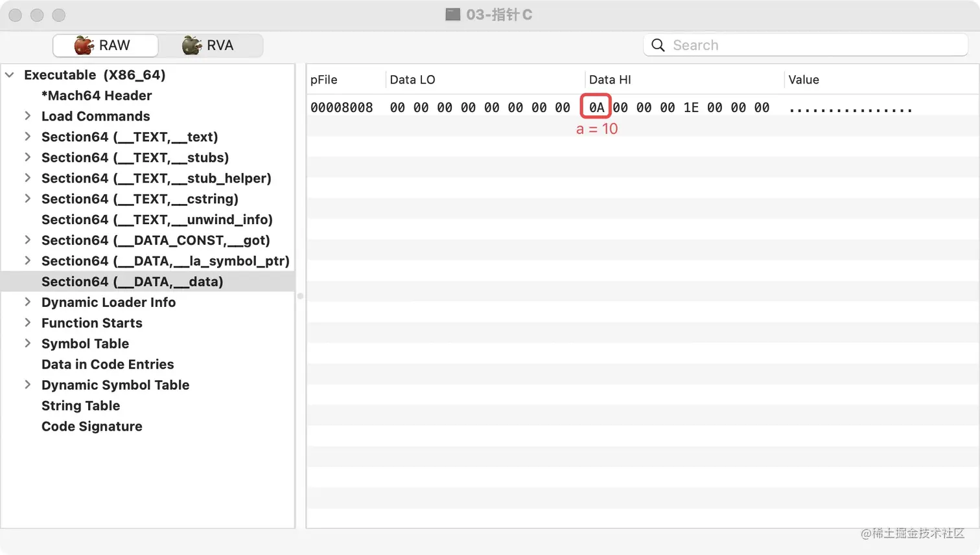
Task: Expand the Load Commands node
Action: pyautogui.click(x=27, y=116)
